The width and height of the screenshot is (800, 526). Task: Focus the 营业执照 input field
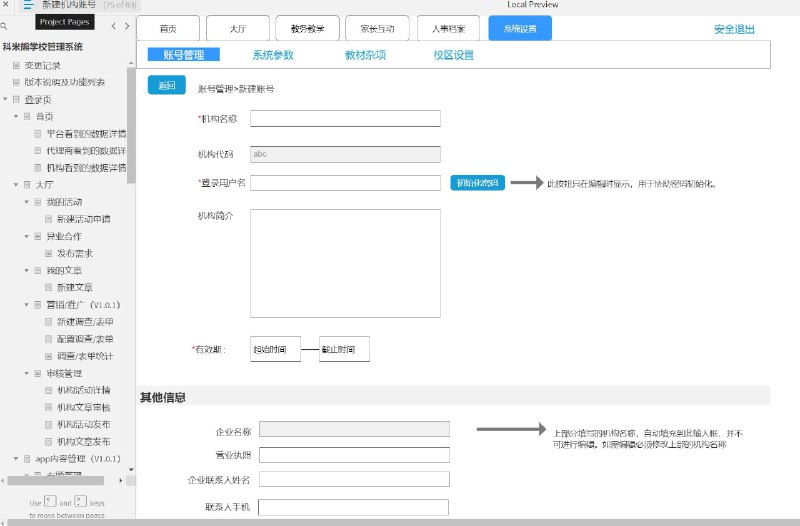click(x=354, y=455)
